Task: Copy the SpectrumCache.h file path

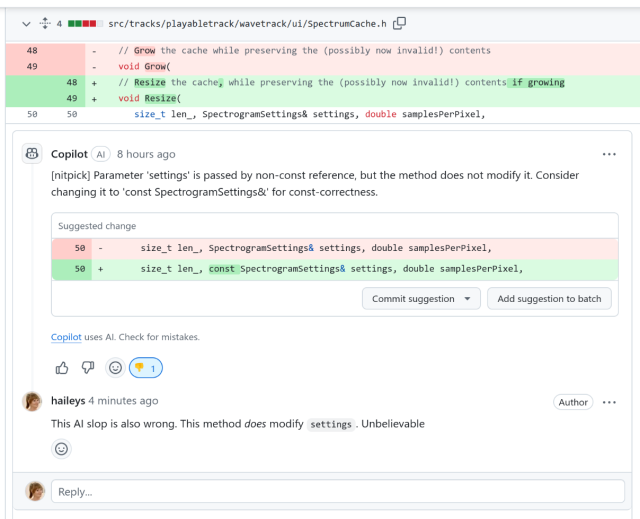Action: 400,23
